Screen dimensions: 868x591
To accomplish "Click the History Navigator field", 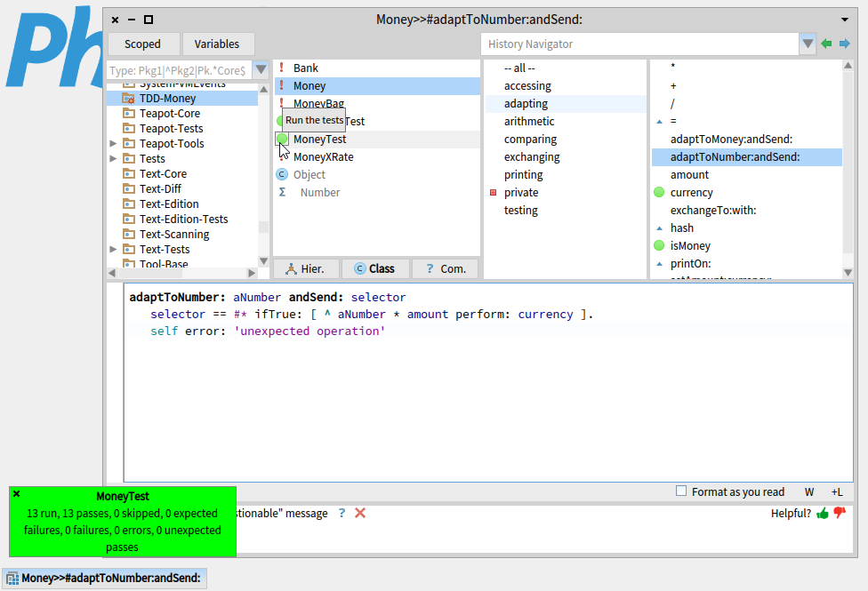I will 640,44.
